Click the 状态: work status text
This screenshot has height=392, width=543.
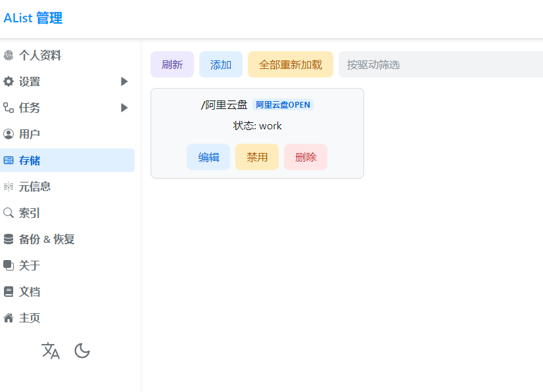coord(257,125)
